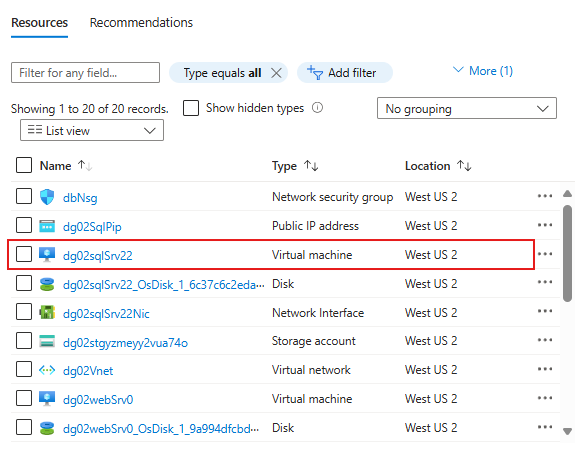Check the checkbox for dbNsg

24,196
